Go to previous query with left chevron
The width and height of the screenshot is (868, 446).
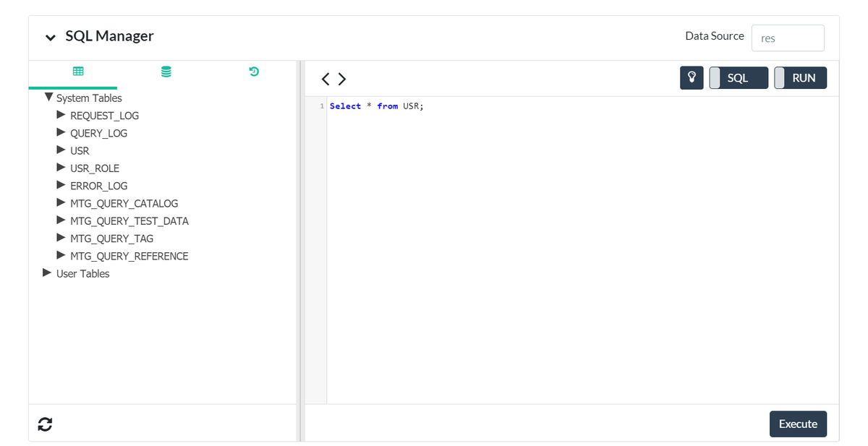(x=325, y=79)
